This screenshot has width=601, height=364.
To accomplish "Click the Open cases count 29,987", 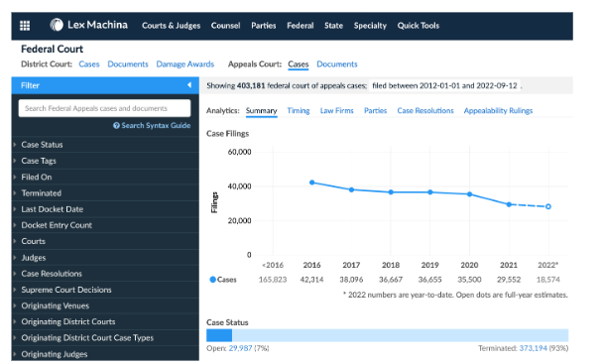I will tap(240, 348).
